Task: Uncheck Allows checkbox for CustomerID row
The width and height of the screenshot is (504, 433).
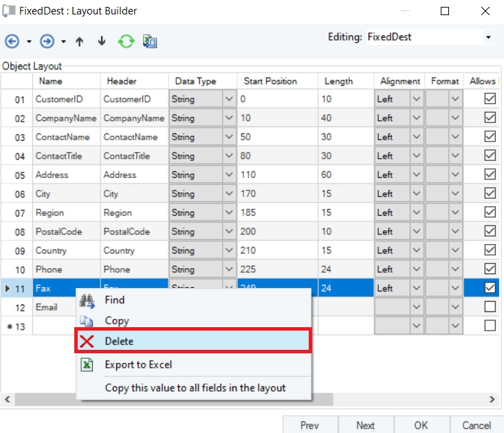Action: 490,99
